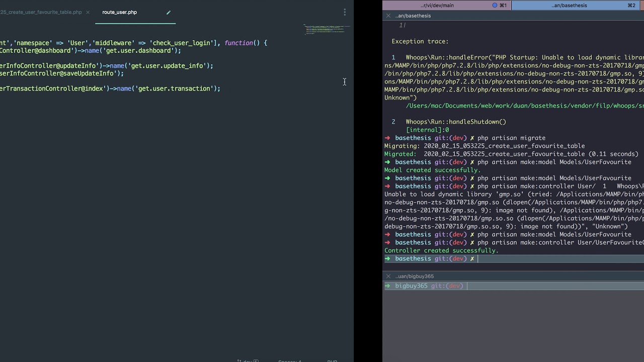Click the blue activity dot on the main tab
This screenshot has width=644, height=362.
point(495,5)
